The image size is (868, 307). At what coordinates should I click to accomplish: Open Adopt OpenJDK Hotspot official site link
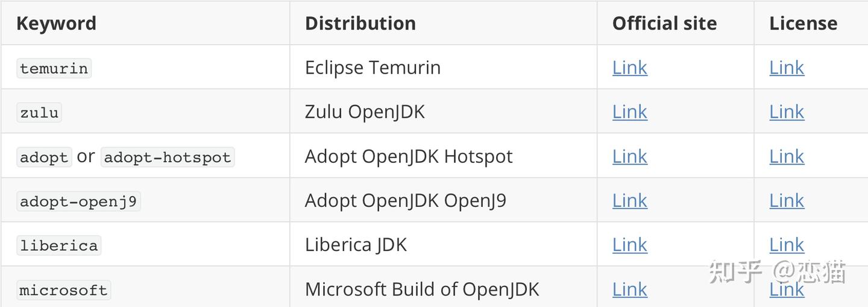tap(629, 156)
